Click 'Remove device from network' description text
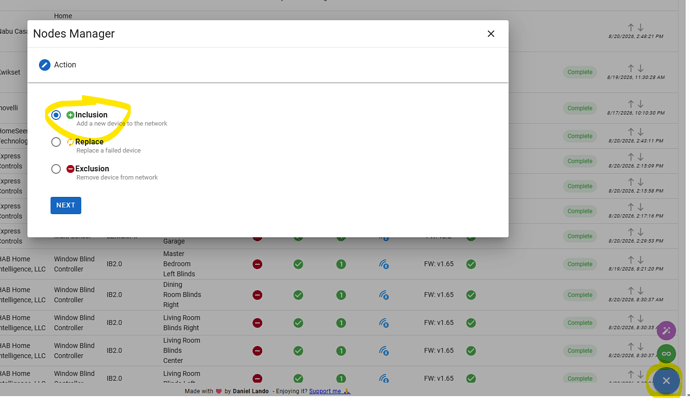This screenshot has height=398, width=690. pos(117,177)
